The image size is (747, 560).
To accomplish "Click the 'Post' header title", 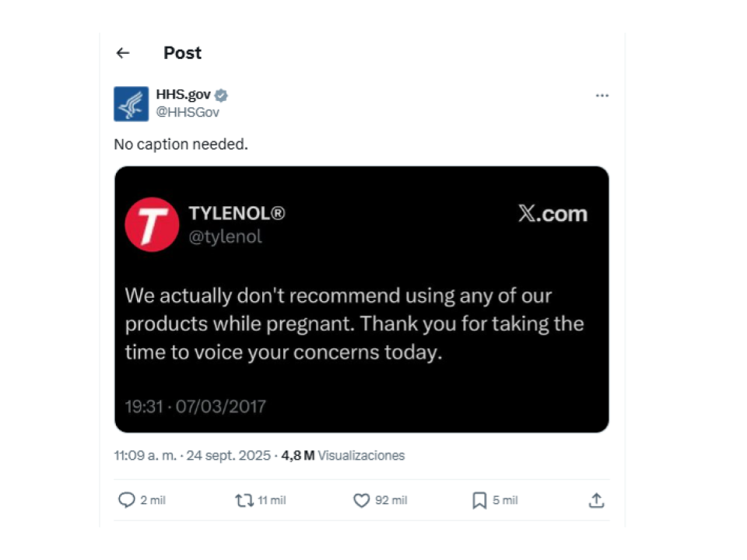I will pyautogui.click(x=182, y=53).
